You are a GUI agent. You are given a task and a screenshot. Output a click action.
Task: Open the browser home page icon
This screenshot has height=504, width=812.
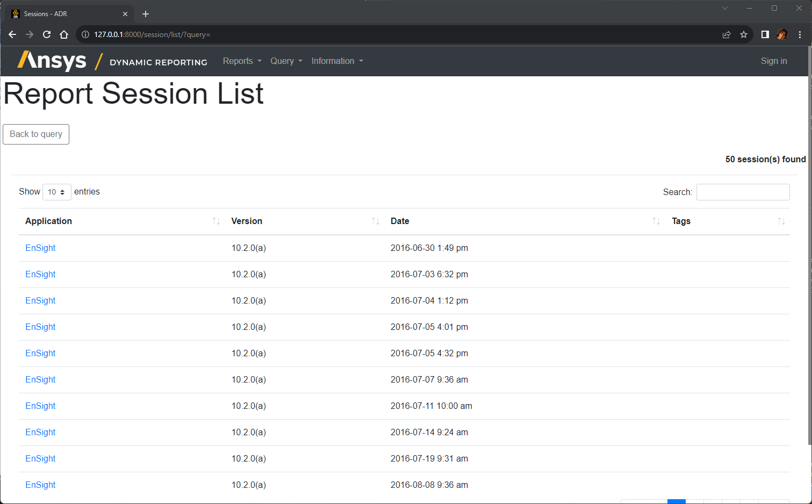64,34
